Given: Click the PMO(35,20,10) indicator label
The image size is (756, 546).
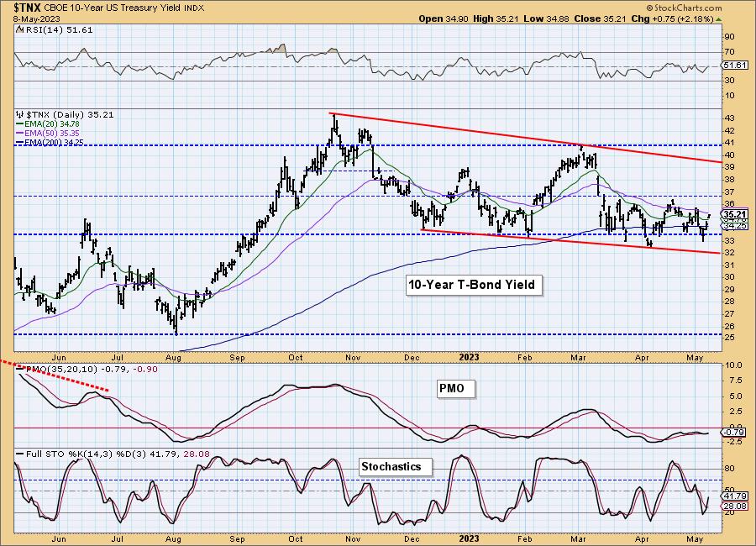Looking at the screenshot, I should coord(60,370).
